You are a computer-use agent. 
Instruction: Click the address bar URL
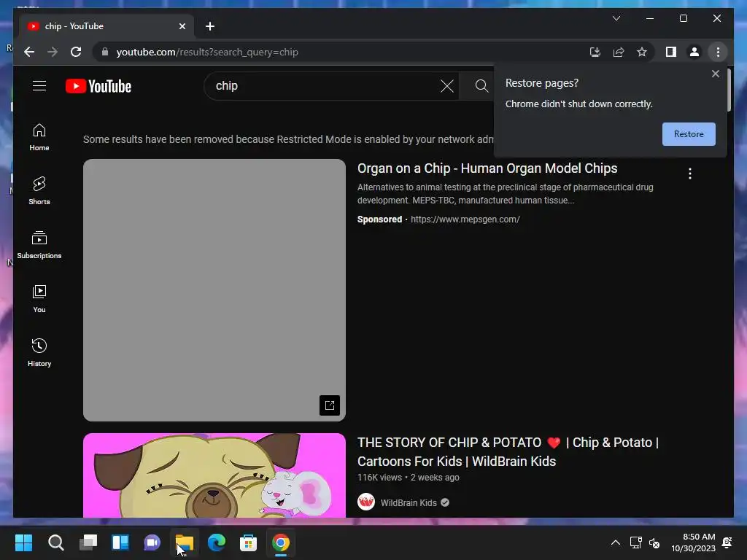click(x=207, y=52)
